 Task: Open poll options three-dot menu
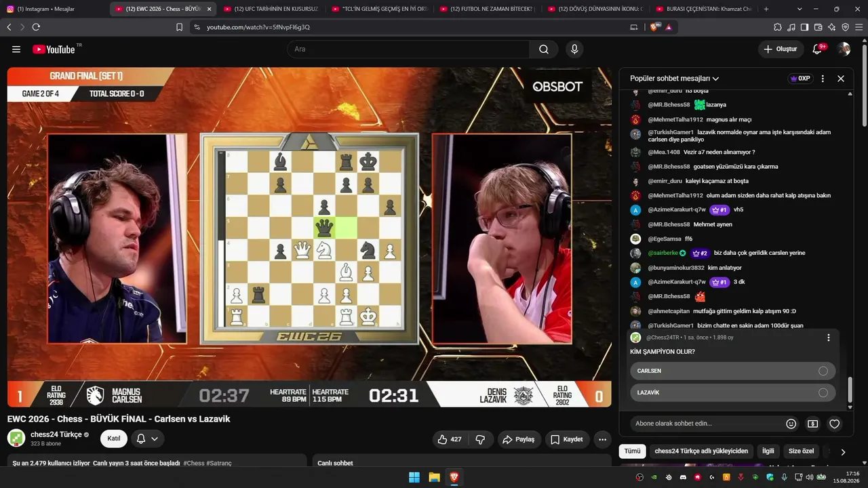(x=828, y=338)
